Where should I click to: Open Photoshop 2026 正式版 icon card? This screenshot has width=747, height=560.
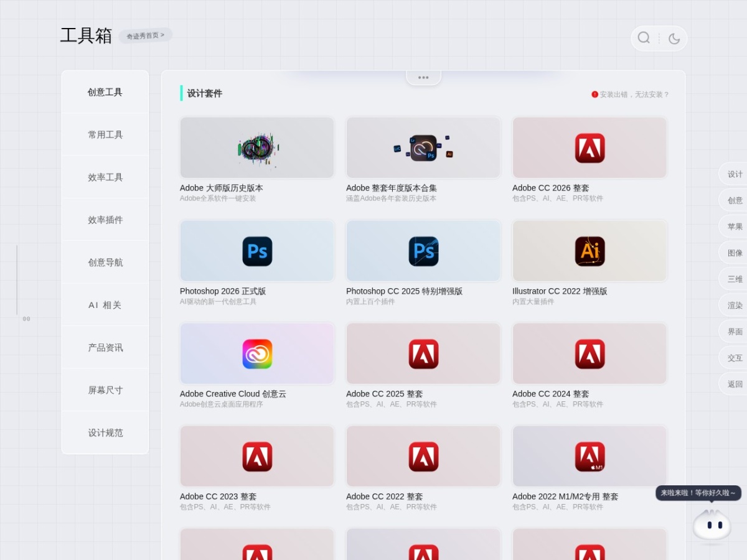click(x=257, y=251)
